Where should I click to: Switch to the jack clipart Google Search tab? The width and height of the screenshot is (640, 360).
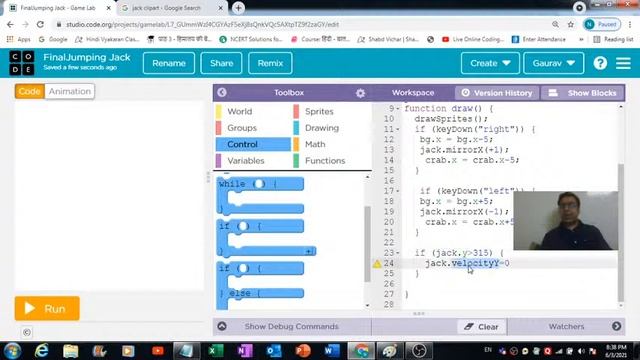[x=167, y=8]
